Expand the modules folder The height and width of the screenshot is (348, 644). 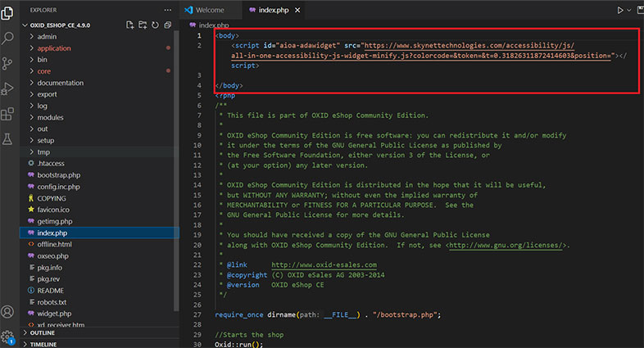(x=50, y=117)
